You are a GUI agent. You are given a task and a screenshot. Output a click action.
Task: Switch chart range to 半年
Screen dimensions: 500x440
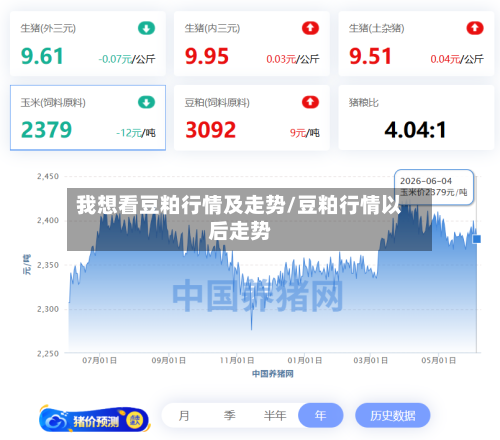click(275, 416)
